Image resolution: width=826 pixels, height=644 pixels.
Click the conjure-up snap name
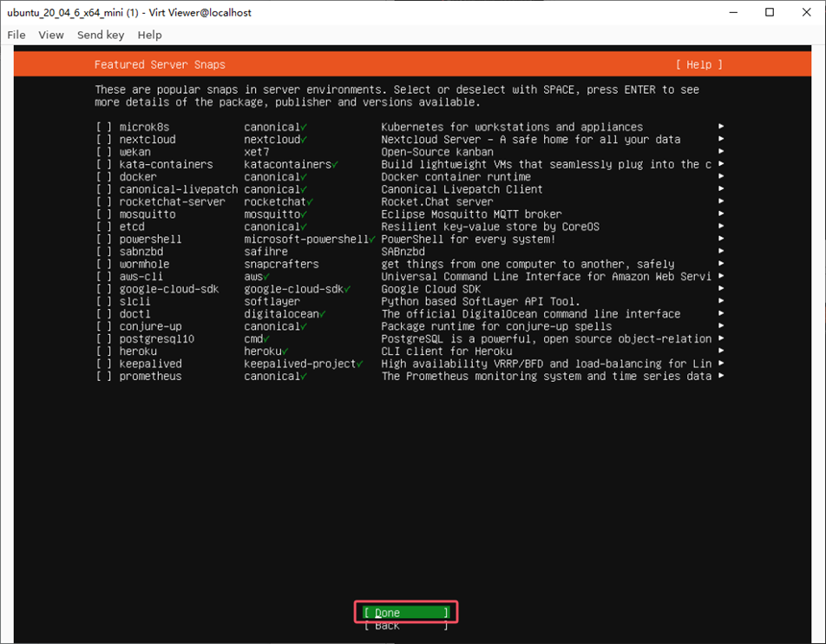point(150,326)
